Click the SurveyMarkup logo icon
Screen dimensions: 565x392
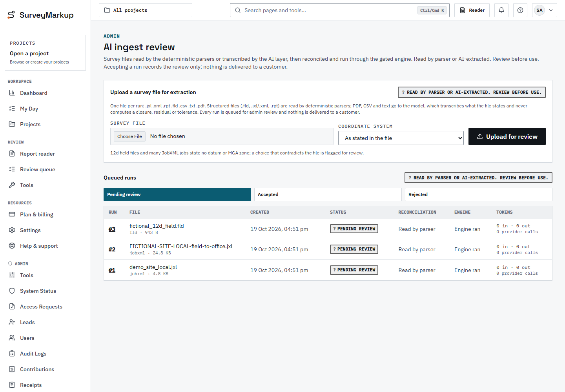11,15
